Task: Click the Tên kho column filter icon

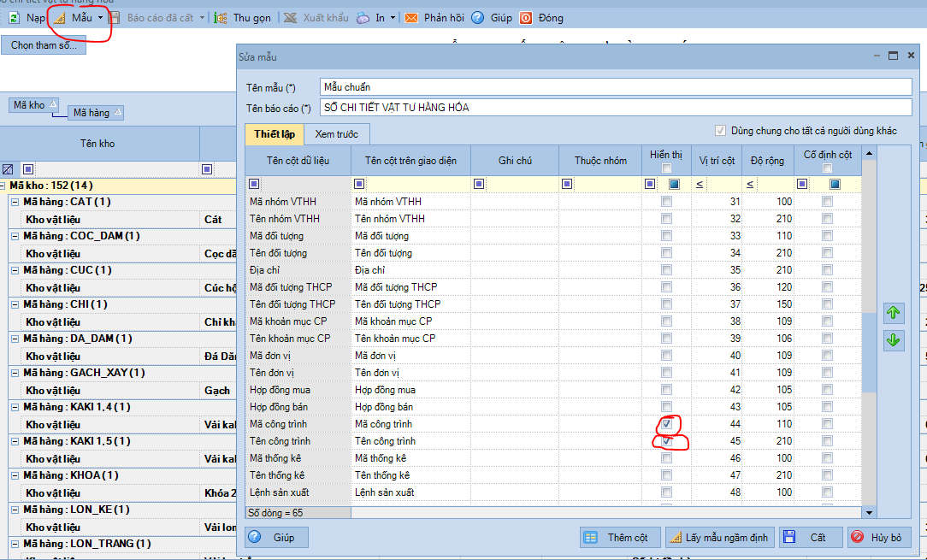Action: (x=27, y=169)
